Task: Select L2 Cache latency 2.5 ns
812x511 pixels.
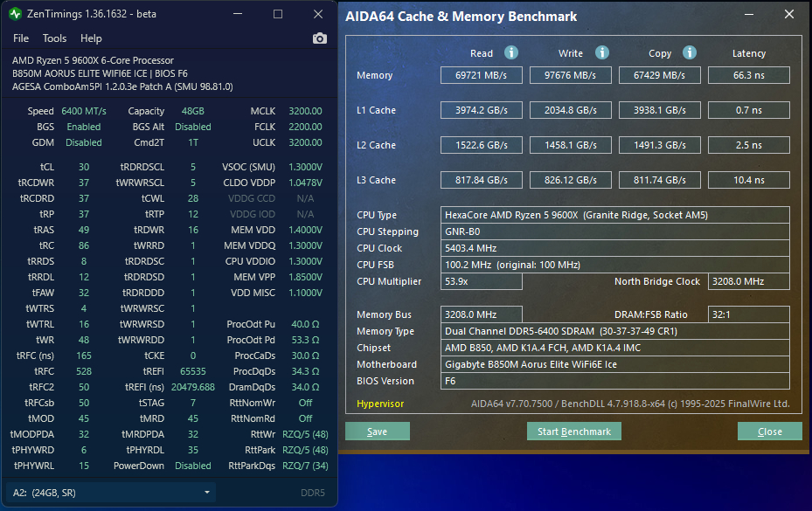Action: [749, 145]
